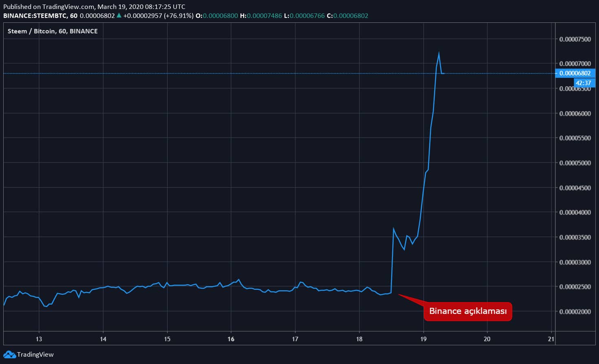Click the 0.00007500 price axis label
The image size is (599, 364).
tap(575, 39)
